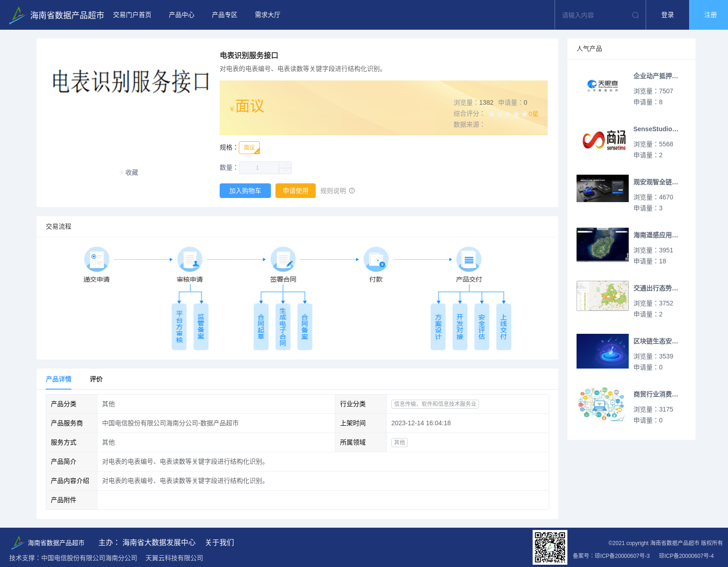Image resolution: width=728 pixels, height=567 pixels.
Task: Click the 上线交付 sub-step box
Action: coord(503,326)
